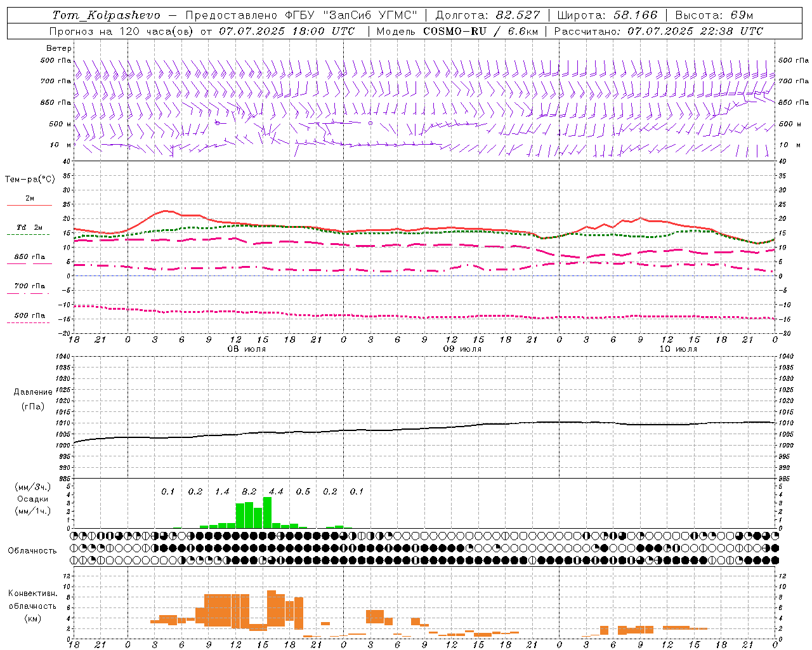Click the blue zero-degree temperature line
This screenshot has width=812, height=650.
[x=424, y=276]
